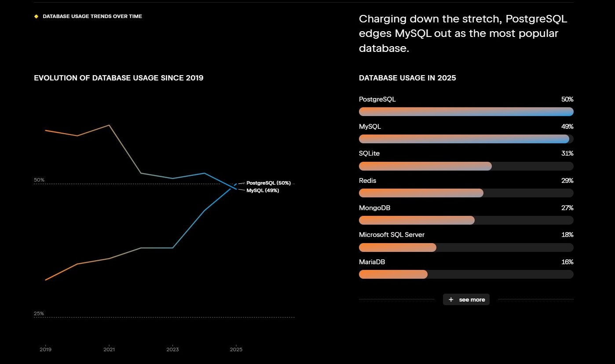Viewport: 615px width, 364px height.
Task: Select the 2021 year axis label
Action: [x=109, y=349]
